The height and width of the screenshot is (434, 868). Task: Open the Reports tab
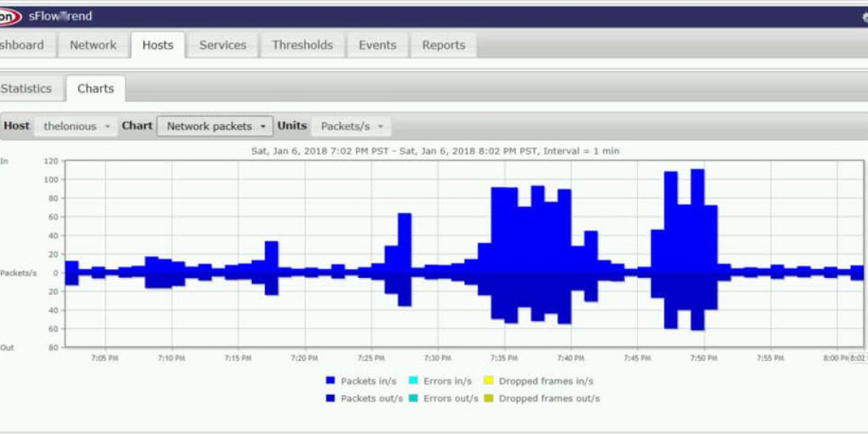(443, 45)
